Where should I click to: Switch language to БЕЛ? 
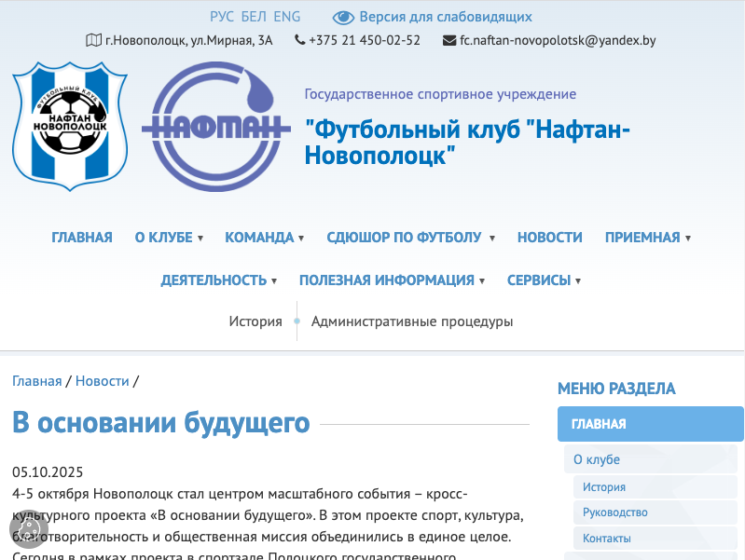pos(254,17)
